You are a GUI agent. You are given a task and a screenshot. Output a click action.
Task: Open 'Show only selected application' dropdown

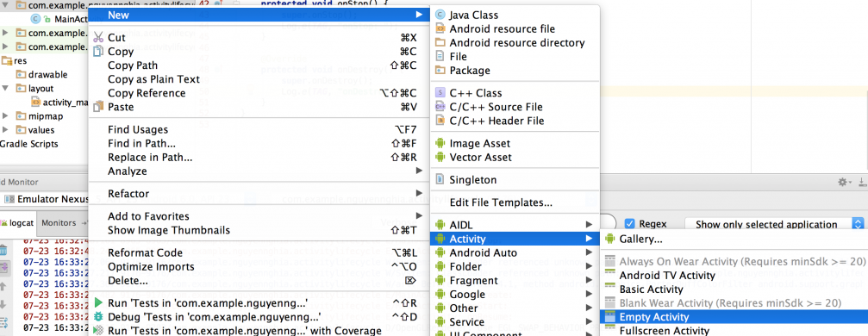[x=774, y=224]
